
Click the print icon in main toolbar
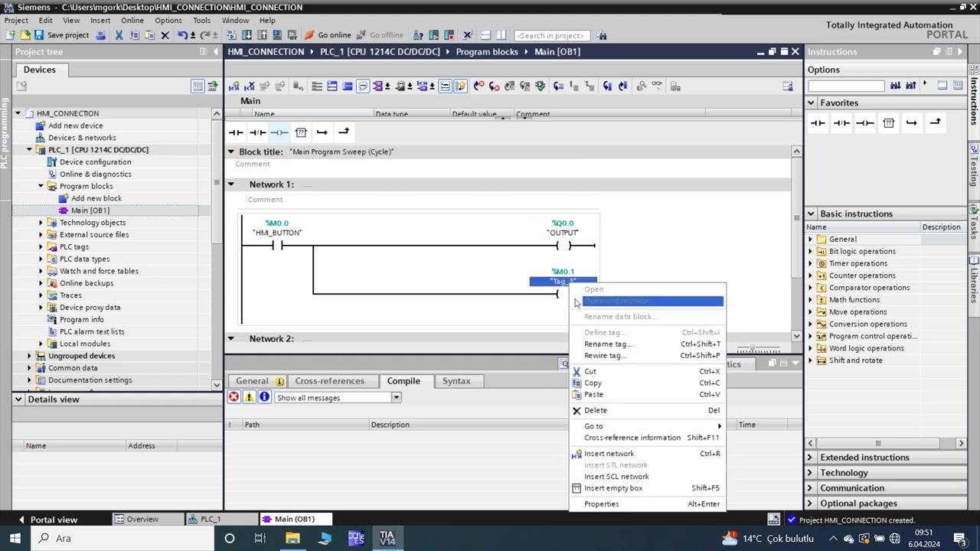pyautogui.click(x=100, y=35)
